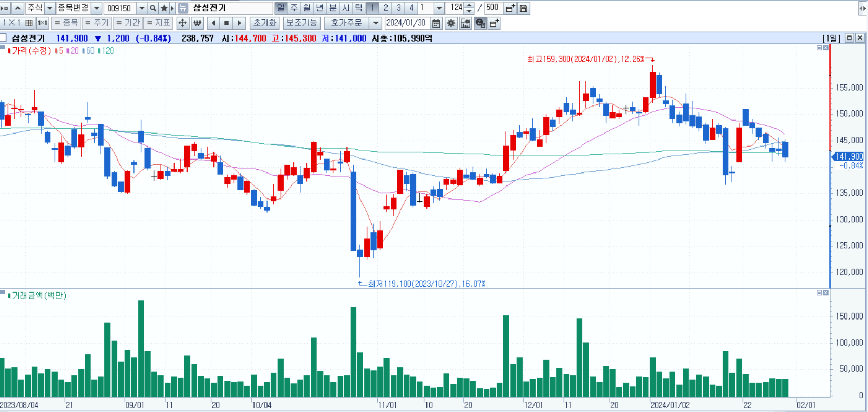
Task: Select preset period tab 1
Action: [x=372, y=8]
